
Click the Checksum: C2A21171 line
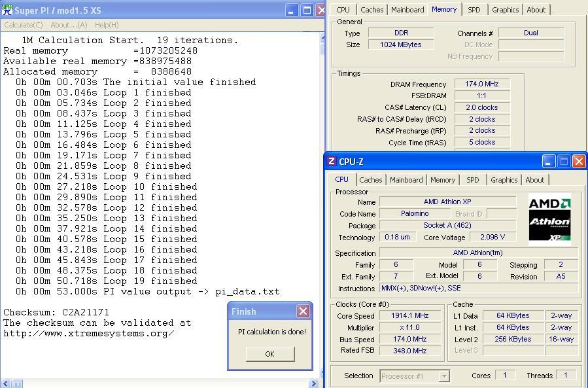(x=56, y=312)
